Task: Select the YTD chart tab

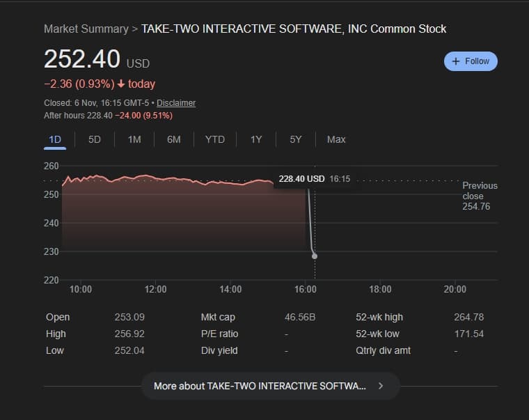Action: 215,139
